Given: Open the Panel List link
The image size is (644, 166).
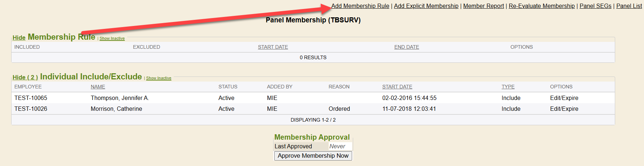Looking at the screenshot, I should coord(629,6).
